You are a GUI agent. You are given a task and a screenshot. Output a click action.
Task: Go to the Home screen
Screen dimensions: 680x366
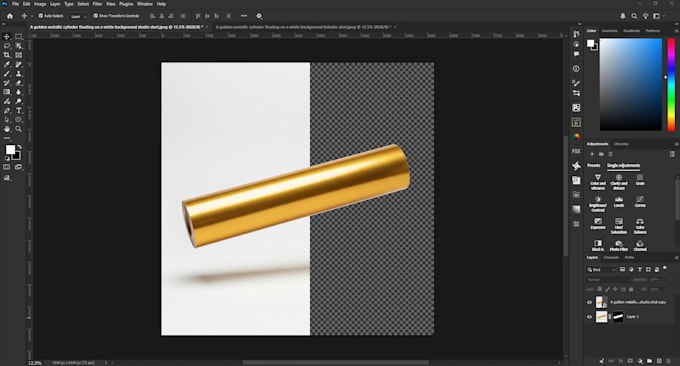10,16
